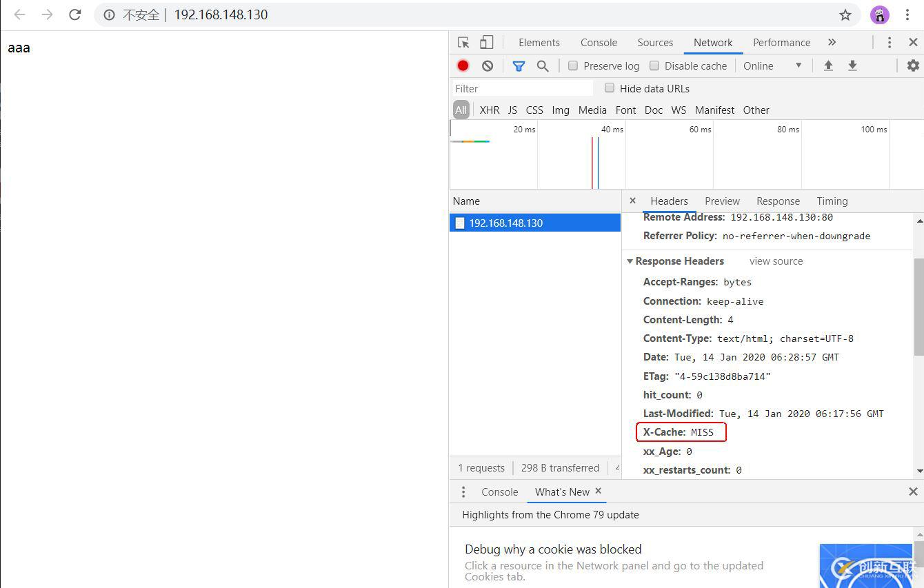Image resolution: width=924 pixels, height=588 pixels.
Task: Bookmark this page with the star icon
Action: point(845,14)
